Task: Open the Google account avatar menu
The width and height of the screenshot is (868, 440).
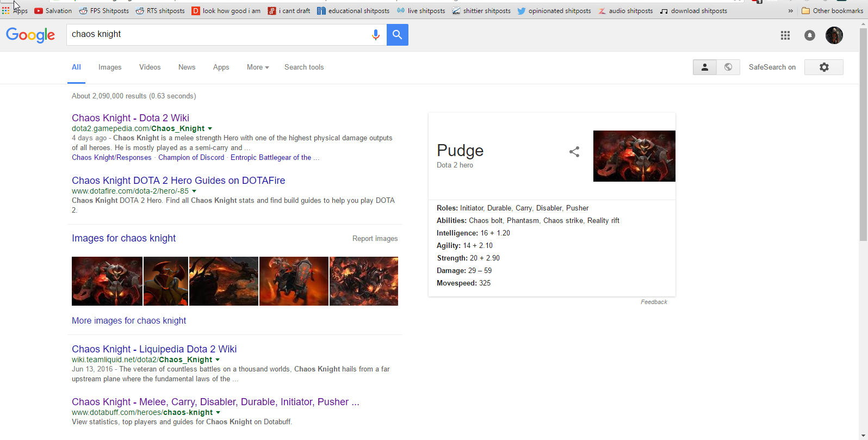Action: (834, 35)
